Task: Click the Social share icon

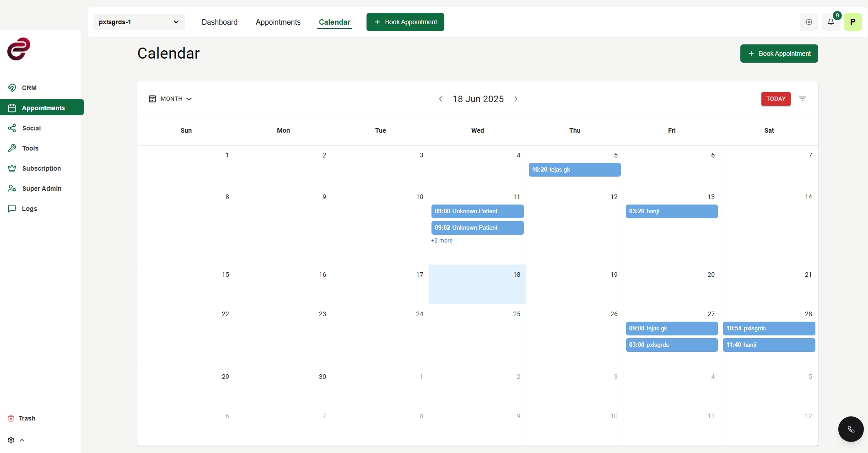Action: pos(12,128)
